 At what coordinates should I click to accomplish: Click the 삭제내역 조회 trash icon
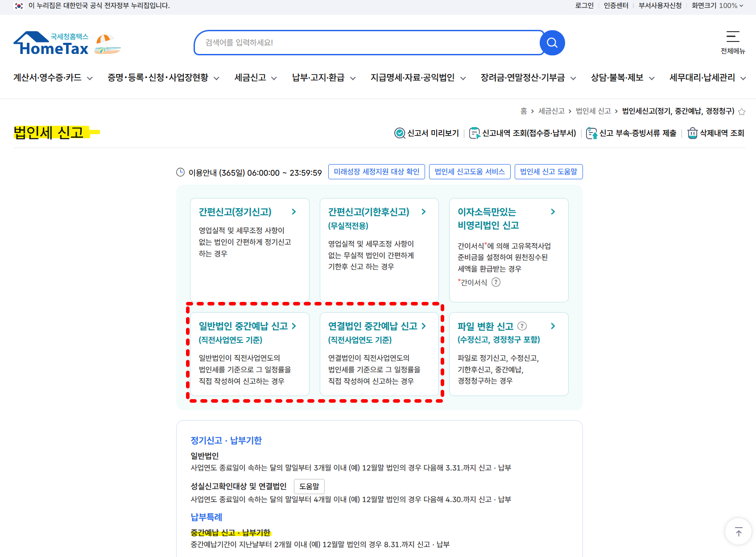coord(692,133)
